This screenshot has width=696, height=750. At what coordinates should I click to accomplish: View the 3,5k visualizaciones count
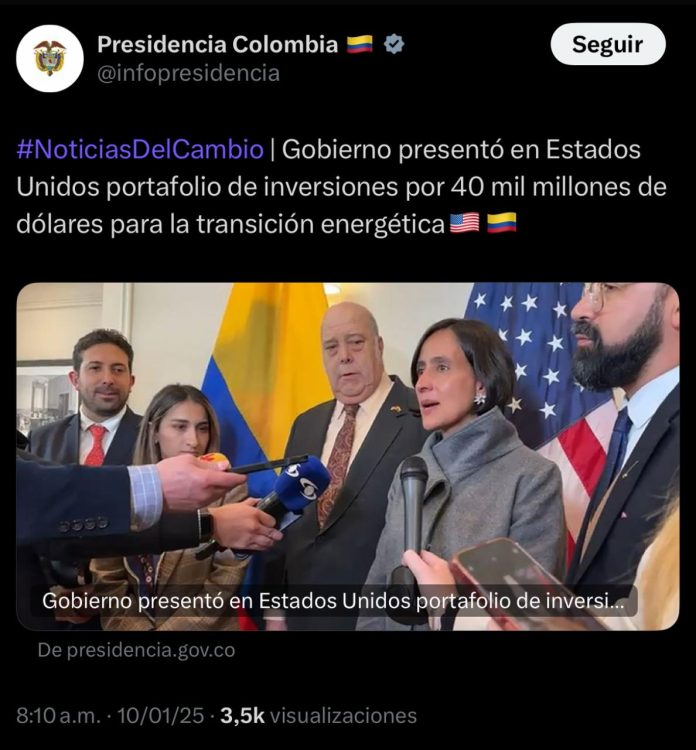click(x=319, y=716)
